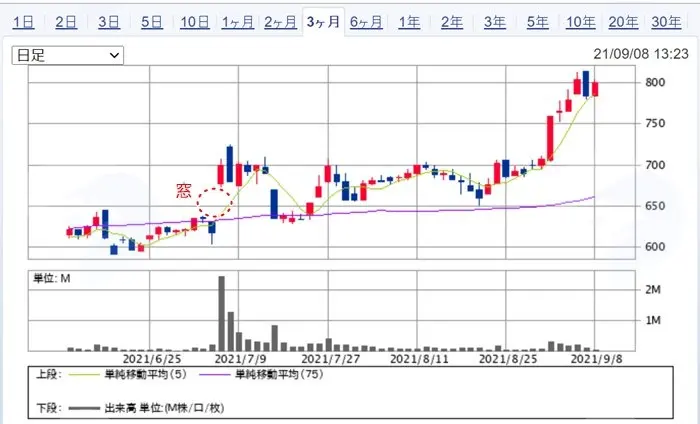Select the 2年 range tab
The image size is (700, 424).
(x=452, y=22)
